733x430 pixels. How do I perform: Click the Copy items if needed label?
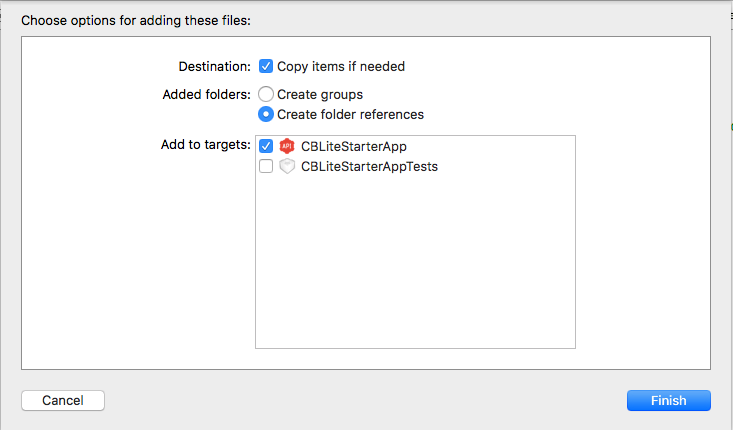coord(341,67)
